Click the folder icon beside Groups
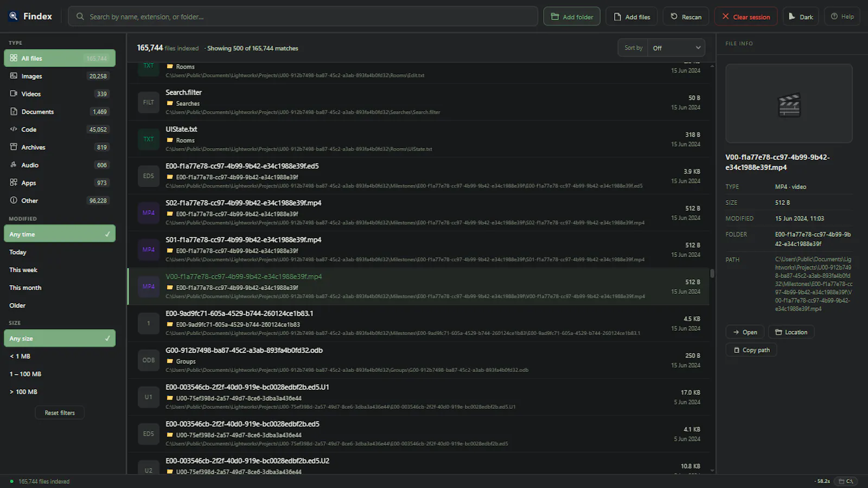868x488 pixels. [x=170, y=362]
